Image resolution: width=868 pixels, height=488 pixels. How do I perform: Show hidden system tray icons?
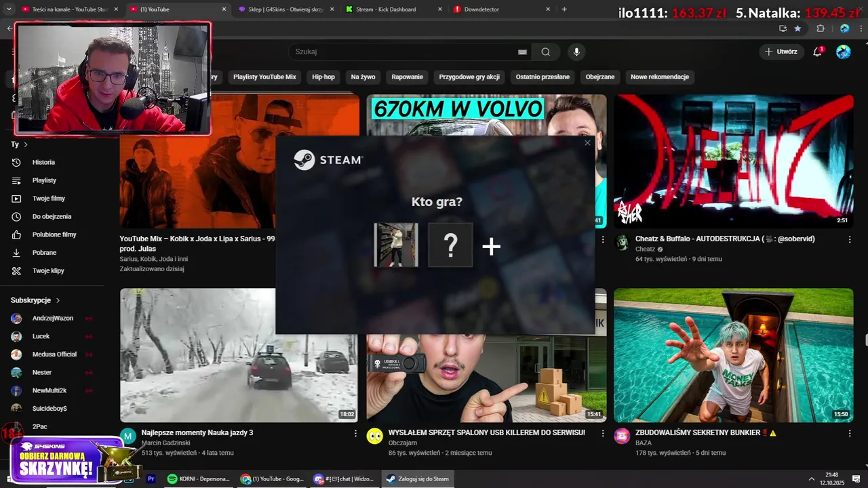click(811, 479)
